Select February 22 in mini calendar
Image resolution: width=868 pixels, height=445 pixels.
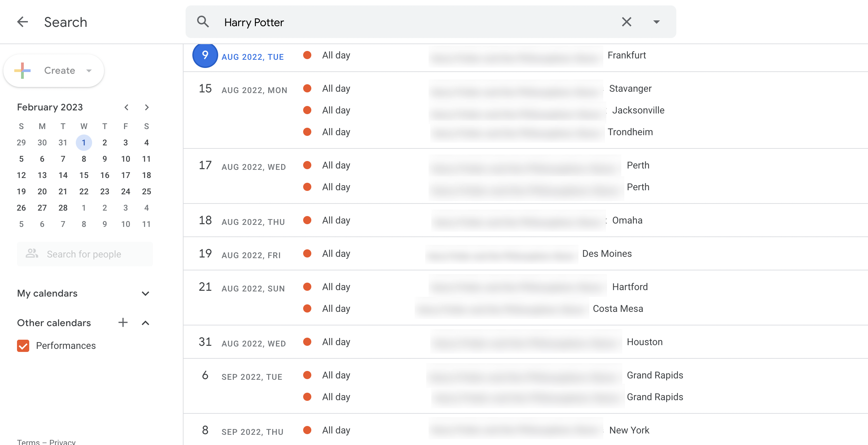pyautogui.click(x=84, y=192)
